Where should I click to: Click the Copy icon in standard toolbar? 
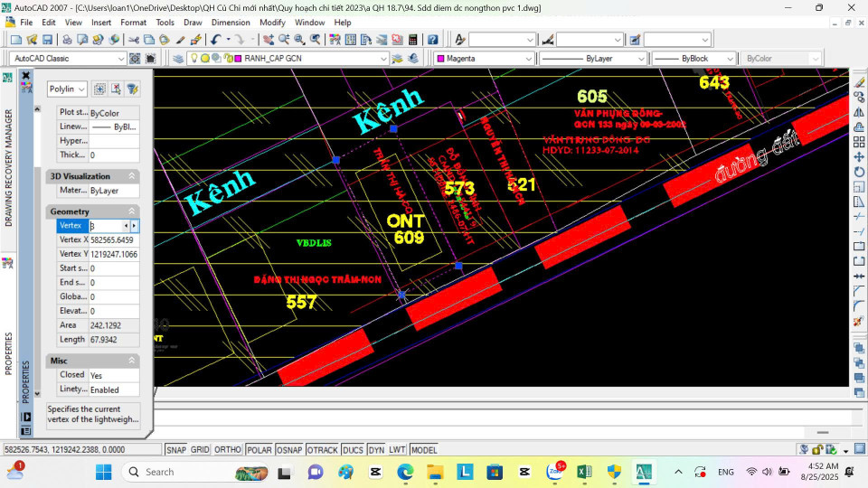[149, 40]
